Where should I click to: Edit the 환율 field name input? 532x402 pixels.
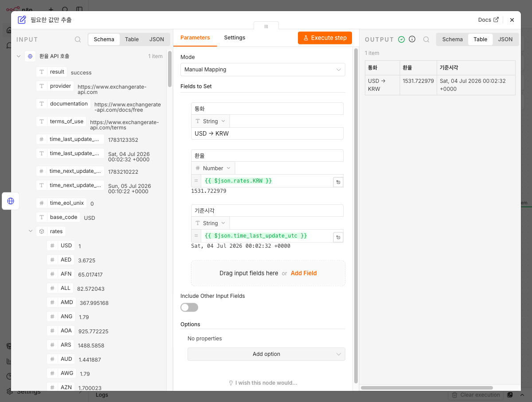pos(267,156)
